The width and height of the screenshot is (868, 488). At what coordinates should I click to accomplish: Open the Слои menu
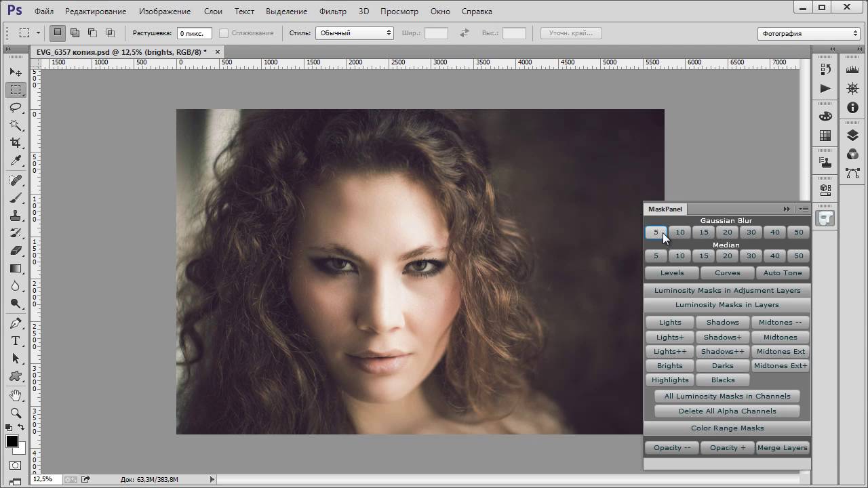[x=213, y=12]
